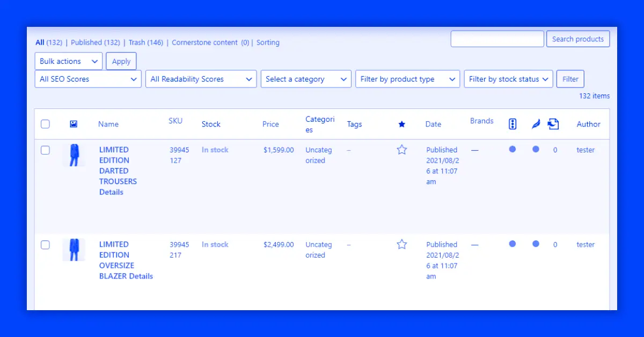Open the Filter by product type dropdown
This screenshot has height=337, width=644.
pos(408,79)
